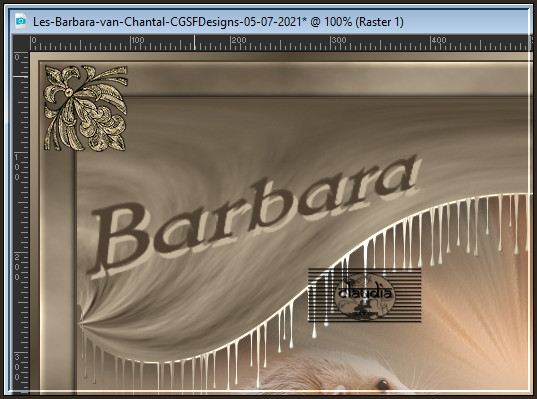Click the 0 mark on vertical ruler
The height and width of the screenshot is (399, 537).
(x=17, y=57)
